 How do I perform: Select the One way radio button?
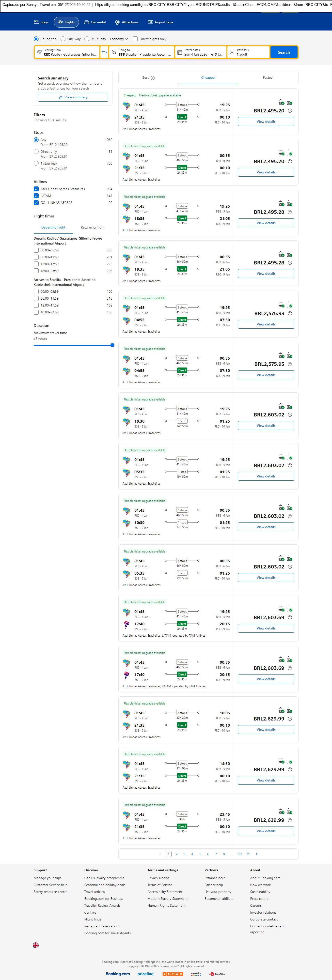pyautogui.click(x=63, y=39)
